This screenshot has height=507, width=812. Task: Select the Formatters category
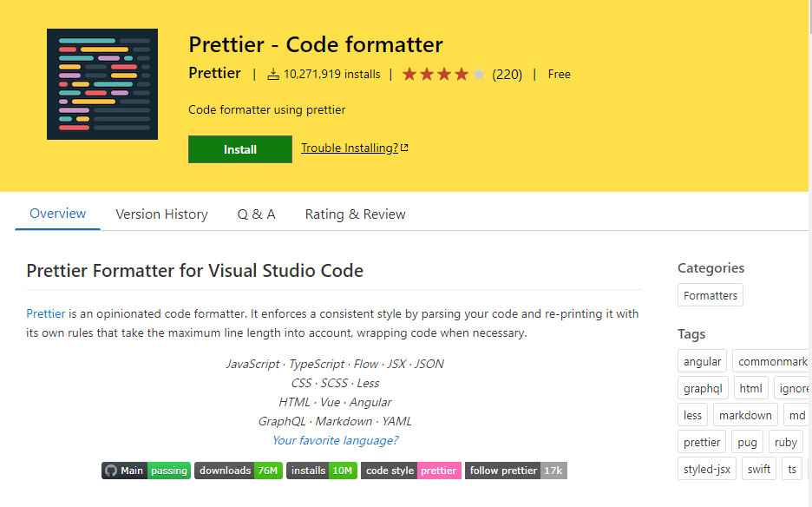pyautogui.click(x=710, y=295)
